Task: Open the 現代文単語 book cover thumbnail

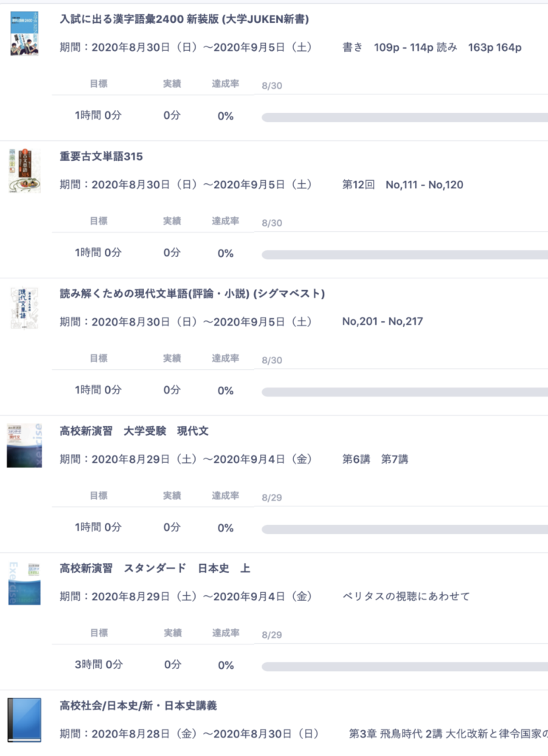Action: (x=24, y=308)
